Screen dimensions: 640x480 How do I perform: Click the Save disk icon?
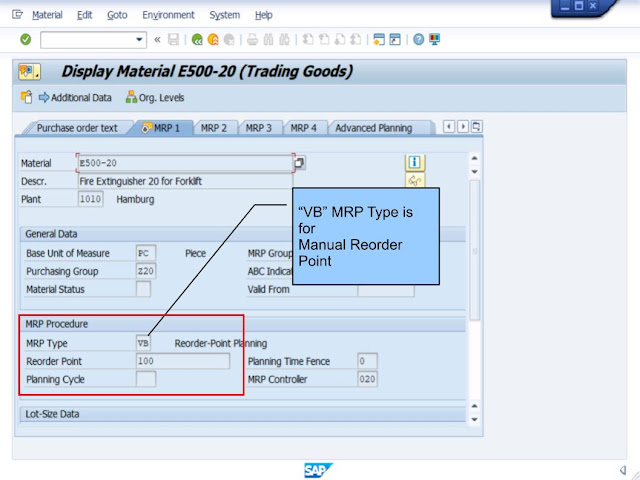click(173, 40)
